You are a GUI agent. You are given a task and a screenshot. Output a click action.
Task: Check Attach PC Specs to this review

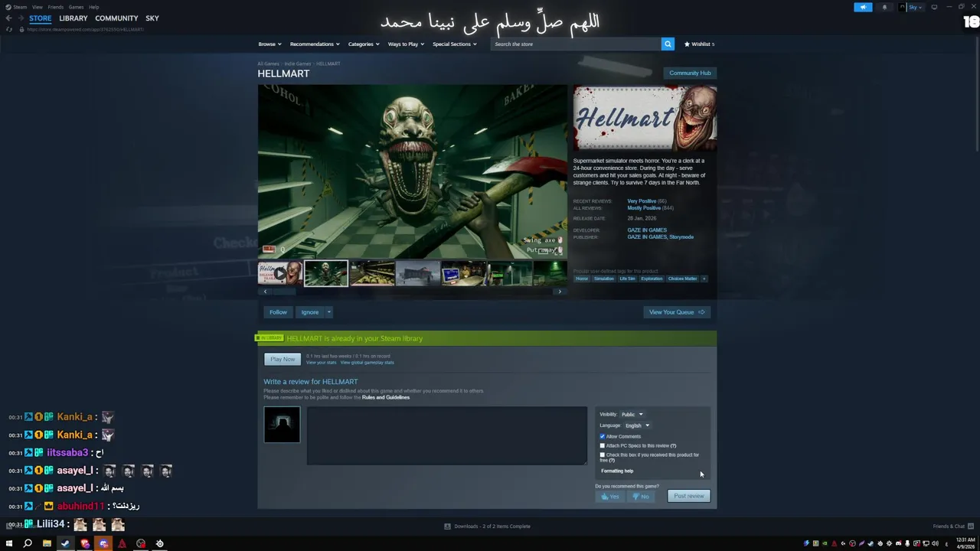(x=602, y=445)
